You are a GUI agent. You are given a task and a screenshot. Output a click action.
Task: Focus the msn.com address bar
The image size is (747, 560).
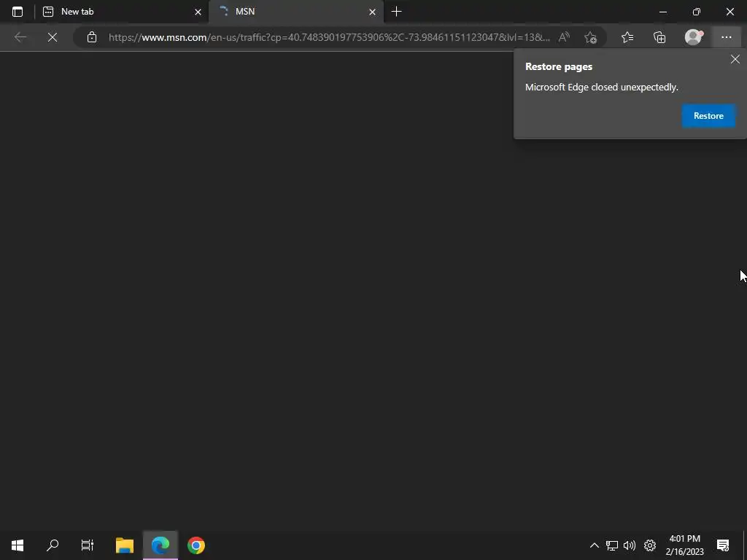(329, 37)
